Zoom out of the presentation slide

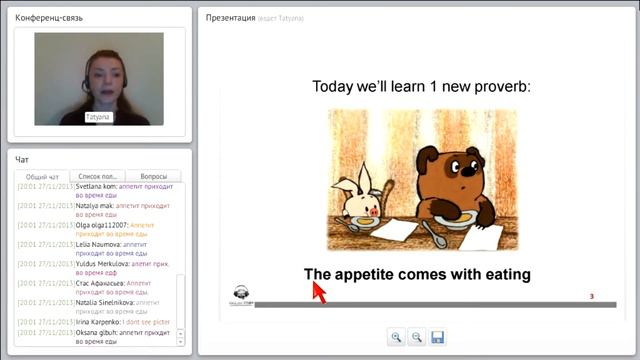pos(416,337)
